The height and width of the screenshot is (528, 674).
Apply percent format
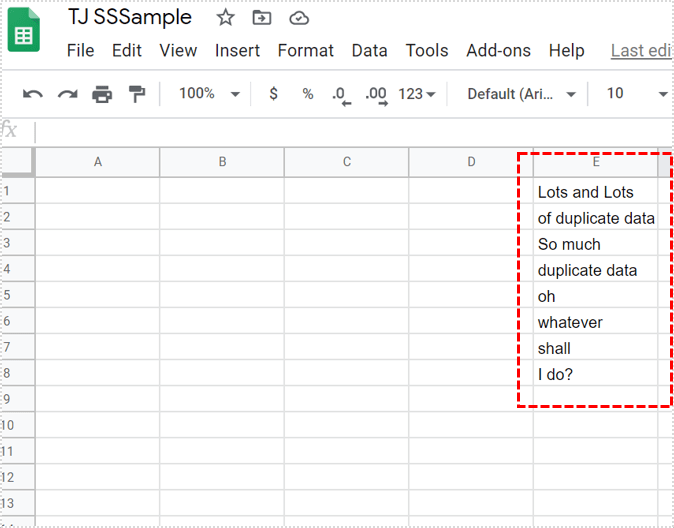pos(308,94)
